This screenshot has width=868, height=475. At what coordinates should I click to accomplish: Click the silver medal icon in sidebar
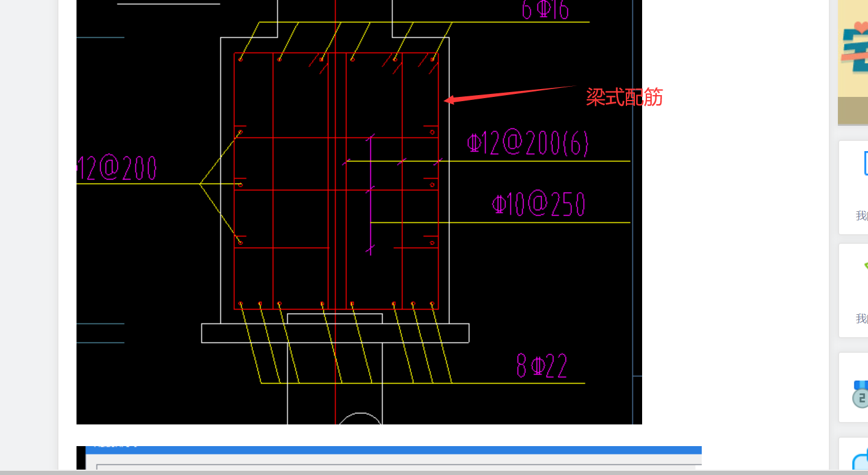861,394
